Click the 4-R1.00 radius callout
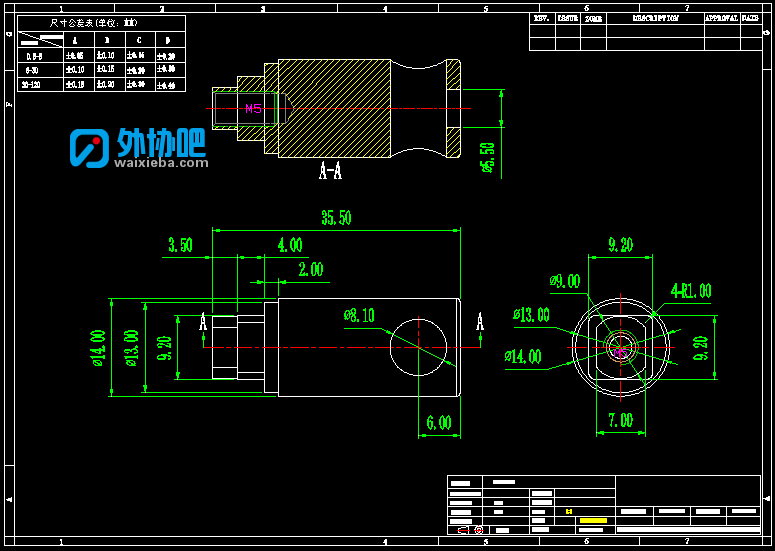Screen dimensions: 775x551 (691, 291)
